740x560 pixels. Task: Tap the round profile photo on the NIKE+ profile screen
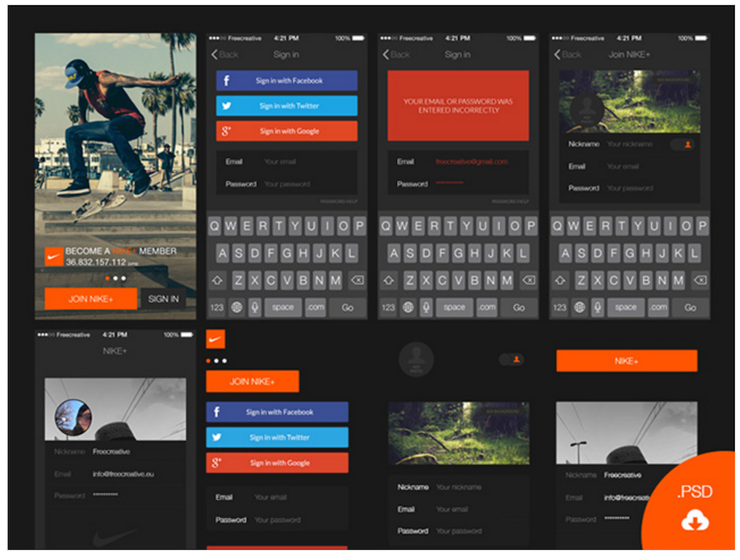[73, 417]
